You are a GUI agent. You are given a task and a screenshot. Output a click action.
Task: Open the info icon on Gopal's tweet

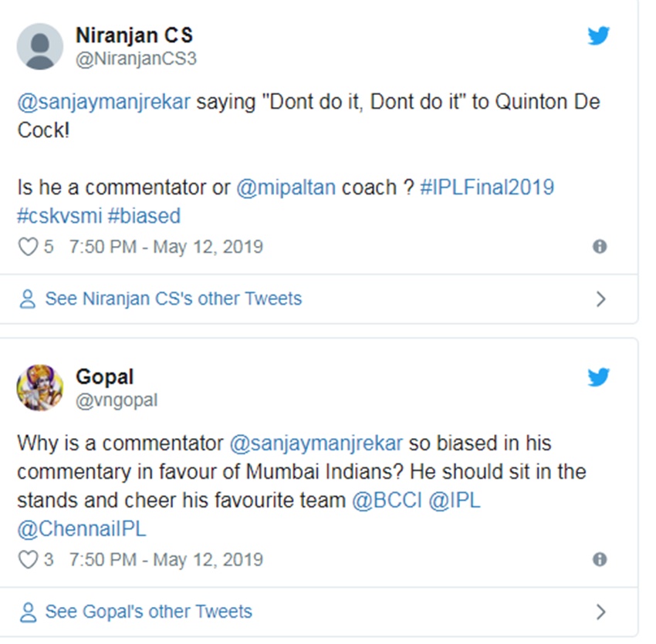[599, 559]
